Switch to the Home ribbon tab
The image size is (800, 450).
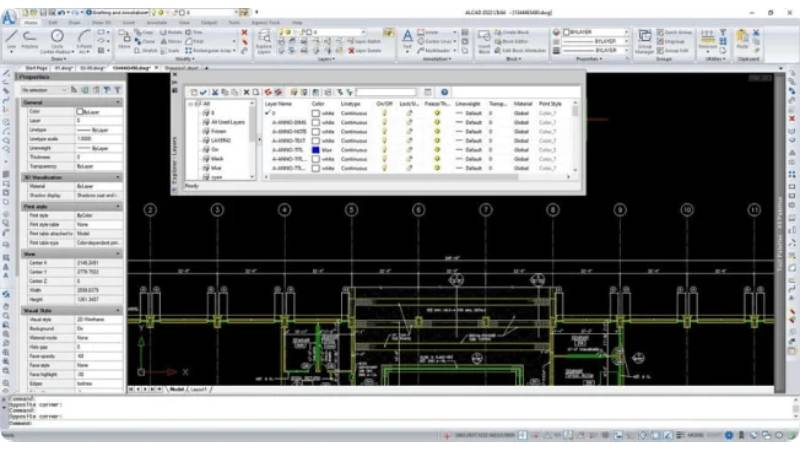31,22
